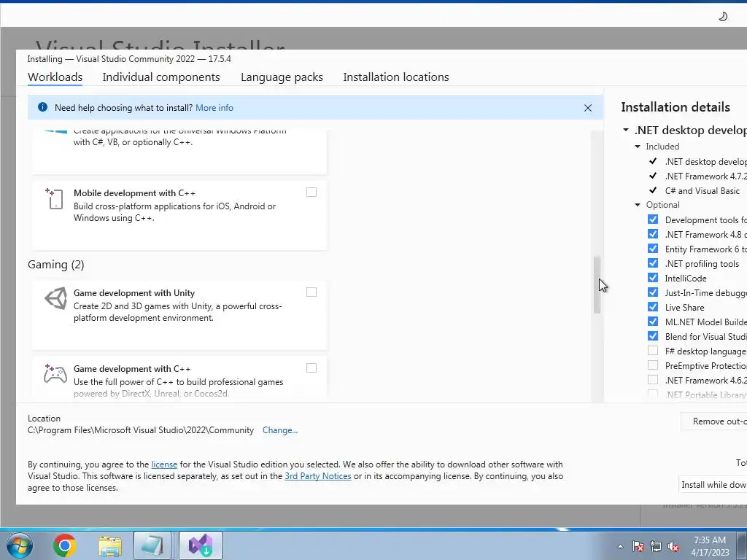Viewport: 747px width, 560px height.
Task: Uncheck .NET Framework 4.8 optional component
Action: [653, 234]
